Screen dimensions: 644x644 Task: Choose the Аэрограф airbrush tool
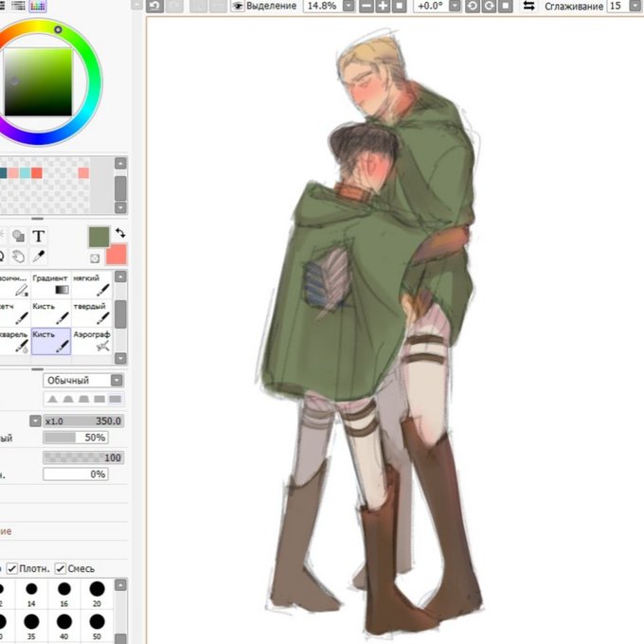click(92, 341)
